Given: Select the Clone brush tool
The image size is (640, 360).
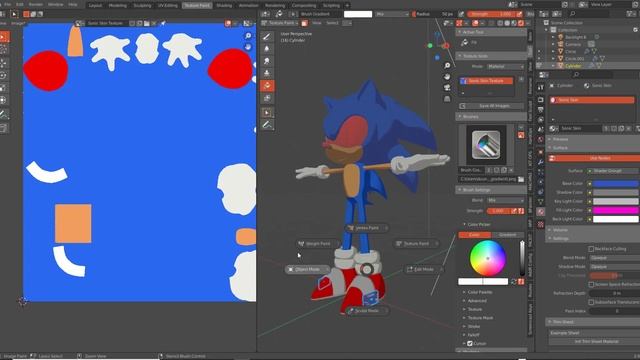Looking at the screenshot, I should point(267,73).
